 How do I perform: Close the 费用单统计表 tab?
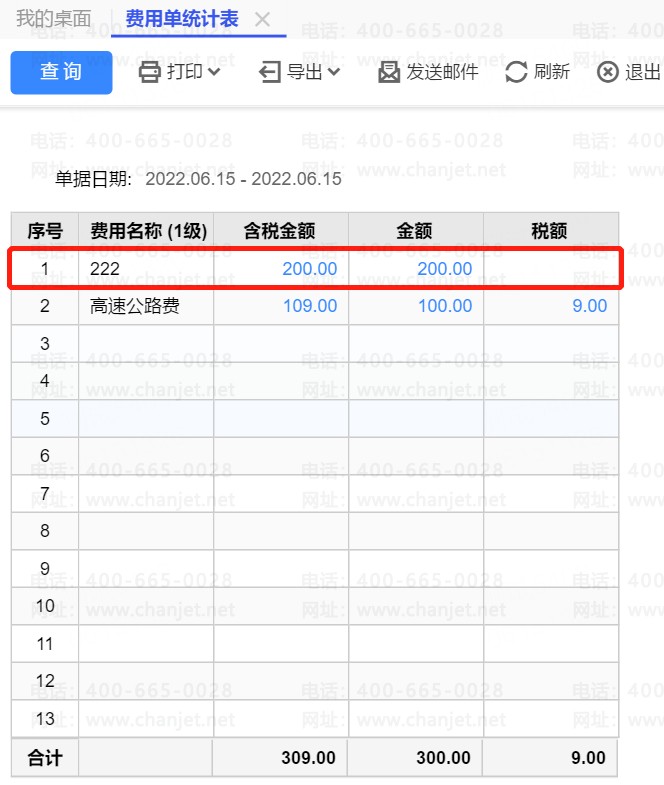[x=263, y=19]
